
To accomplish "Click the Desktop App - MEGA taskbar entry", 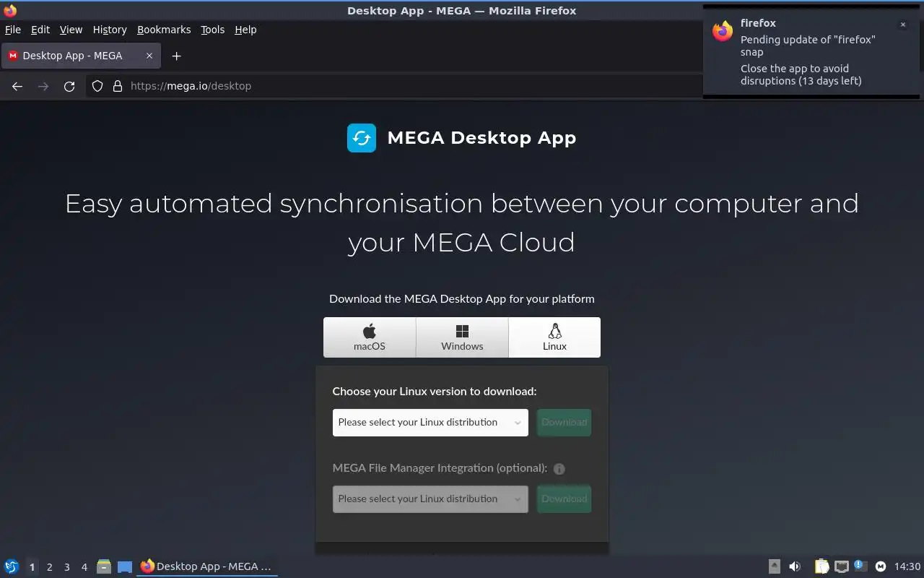I will click(207, 566).
